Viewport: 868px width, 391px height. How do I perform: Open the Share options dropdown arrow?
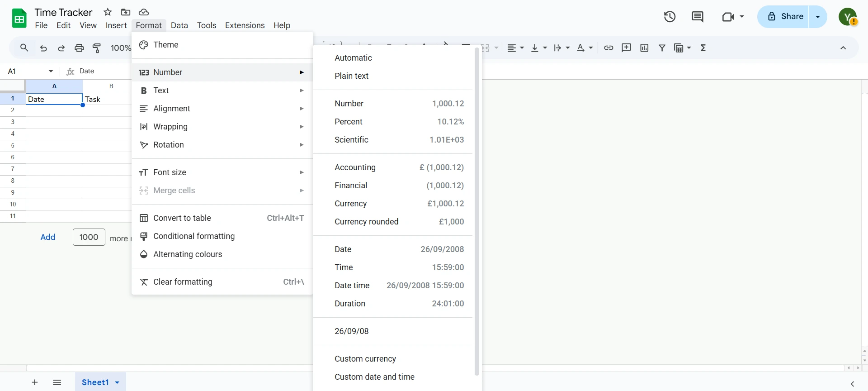(x=818, y=17)
